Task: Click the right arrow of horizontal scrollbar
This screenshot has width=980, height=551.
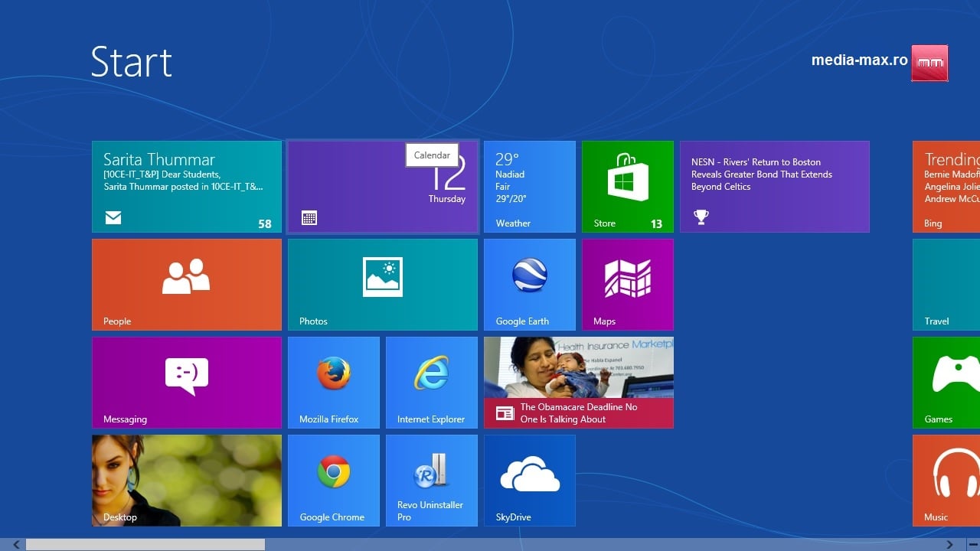Action: pos(949,545)
